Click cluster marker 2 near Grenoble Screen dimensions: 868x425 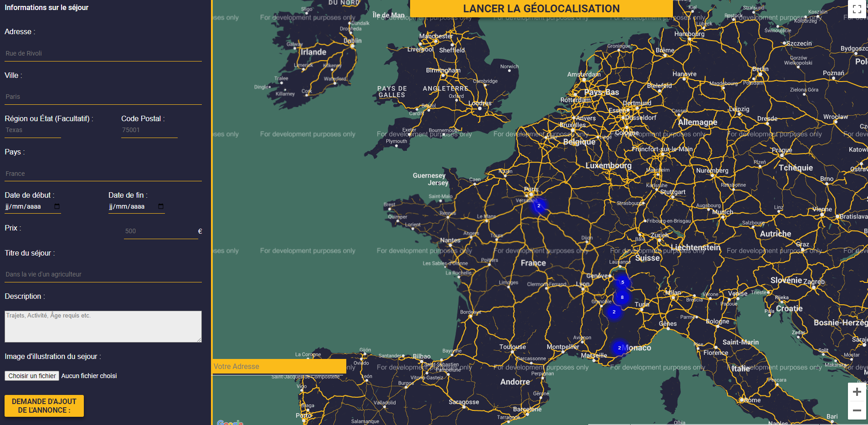[x=614, y=312]
